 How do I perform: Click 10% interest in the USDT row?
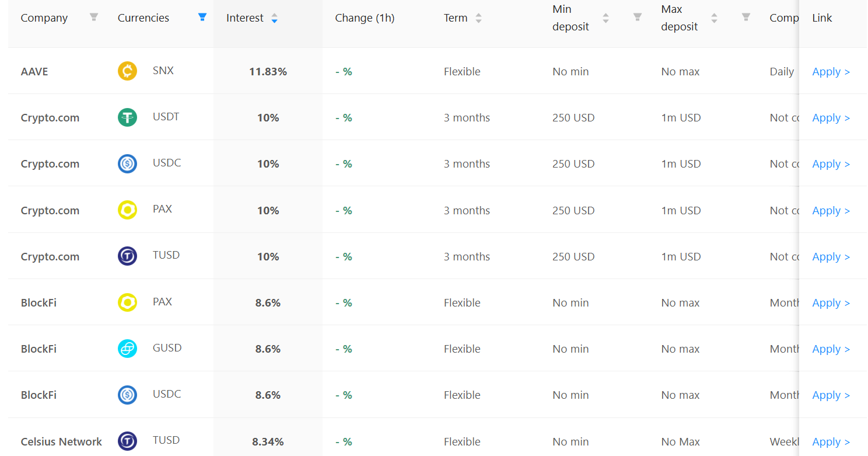click(x=268, y=118)
